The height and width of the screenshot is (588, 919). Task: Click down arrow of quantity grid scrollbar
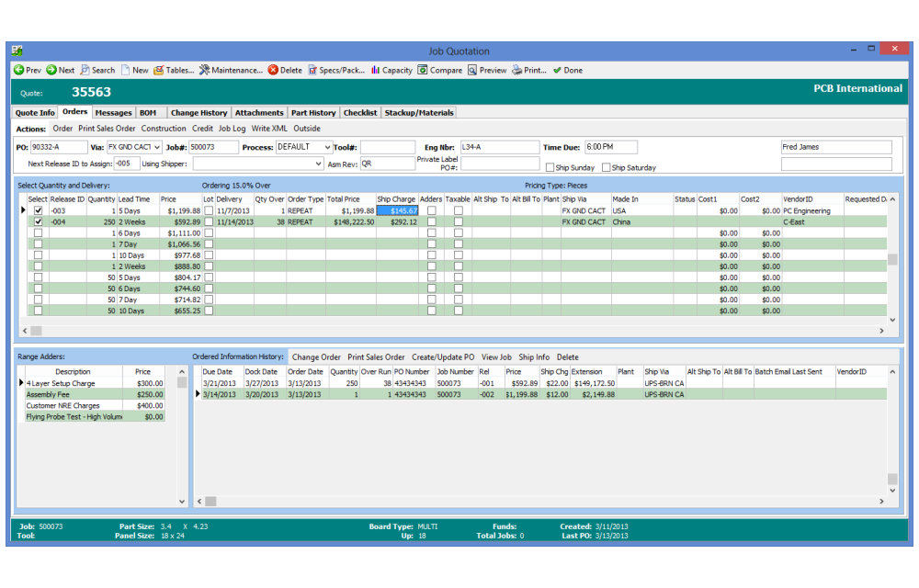click(892, 320)
